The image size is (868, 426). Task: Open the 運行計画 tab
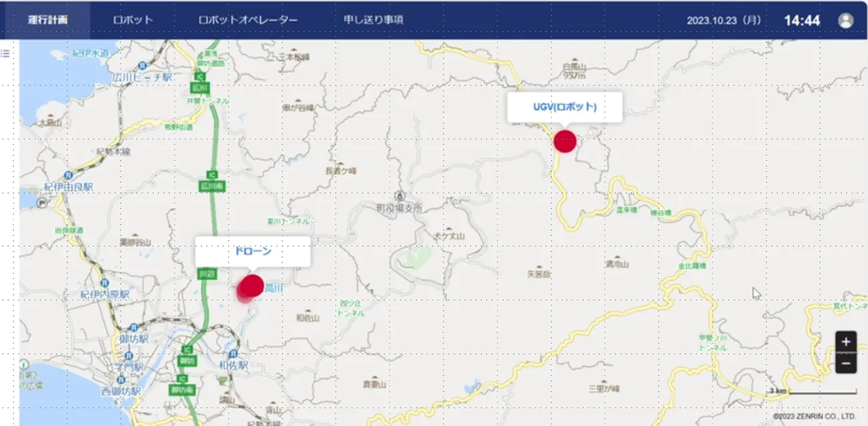click(47, 20)
